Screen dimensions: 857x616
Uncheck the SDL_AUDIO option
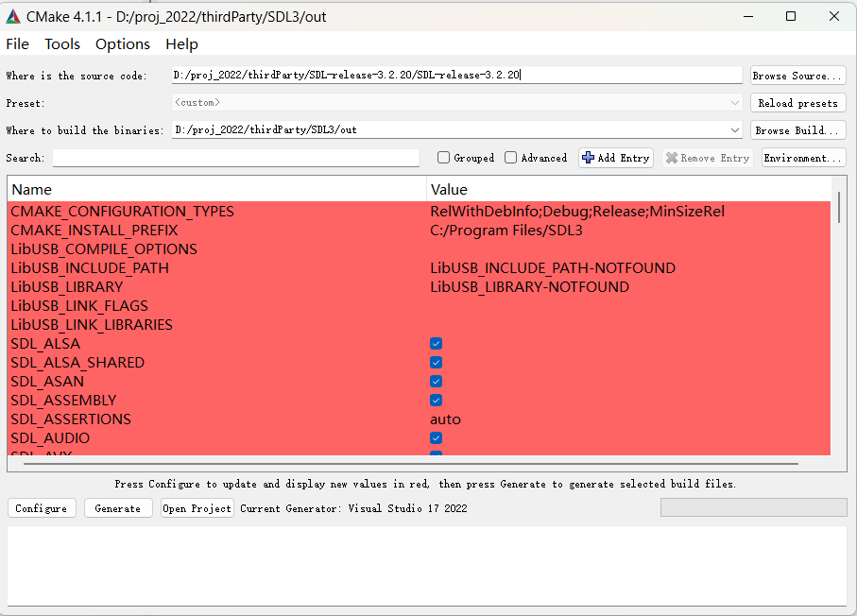click(x=437, y=437)
